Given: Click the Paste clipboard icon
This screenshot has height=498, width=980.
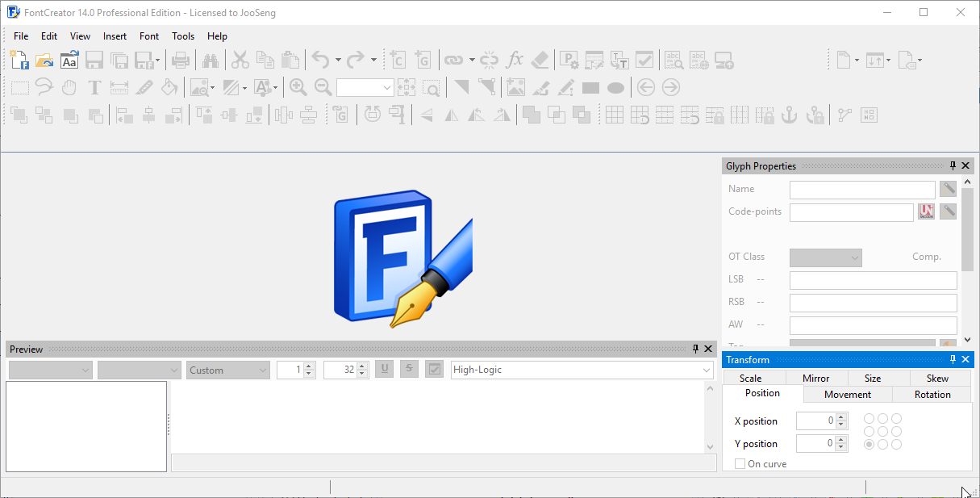Looking at the screenshot, I should (x=290, y=60).
